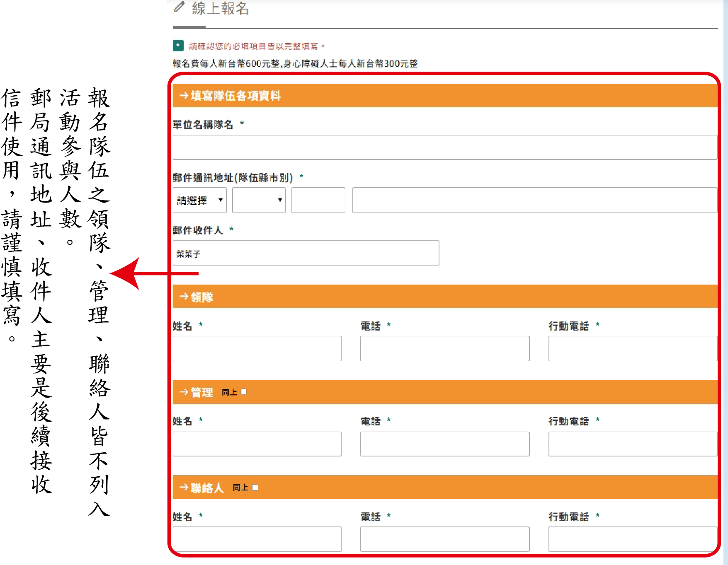Click the 郵件收件人 field containing 菜菜子
The width and height of the screenshot is (728, 565).
[306, 253]
